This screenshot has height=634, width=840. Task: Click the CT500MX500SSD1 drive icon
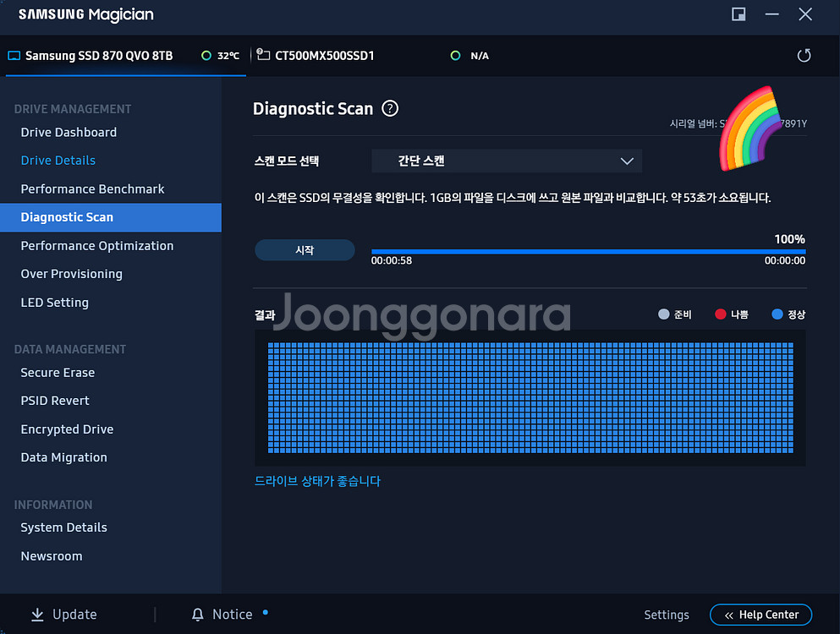(263, 54)
